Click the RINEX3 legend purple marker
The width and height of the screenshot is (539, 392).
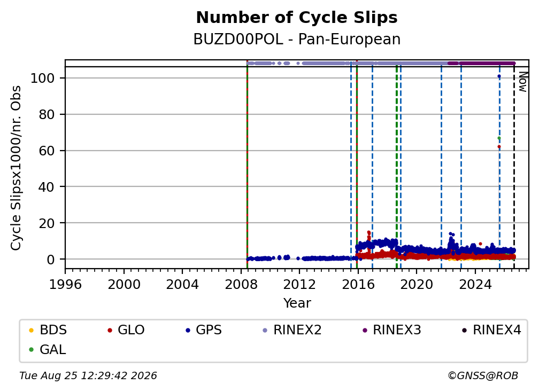365,330
